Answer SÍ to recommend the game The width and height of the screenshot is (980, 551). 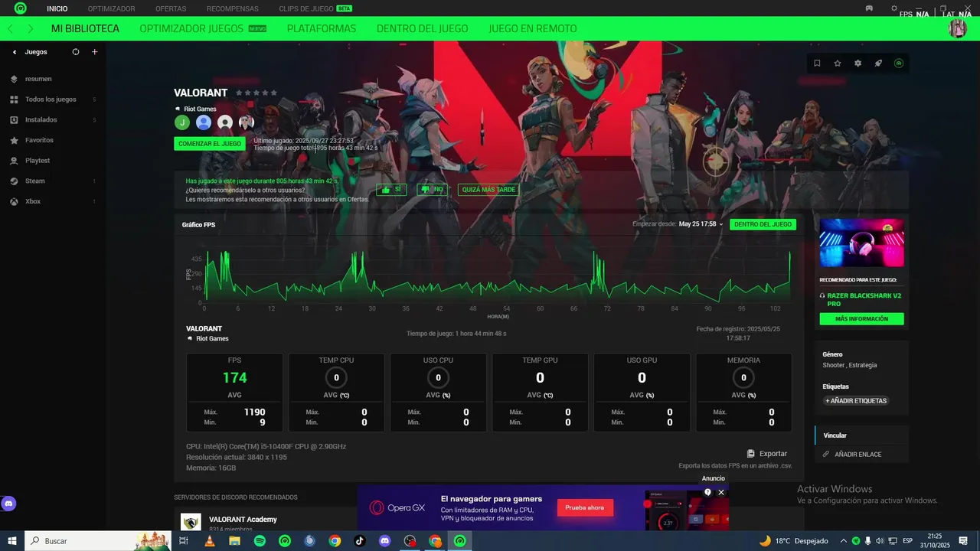pyautogui.click(x=391, y=189)
